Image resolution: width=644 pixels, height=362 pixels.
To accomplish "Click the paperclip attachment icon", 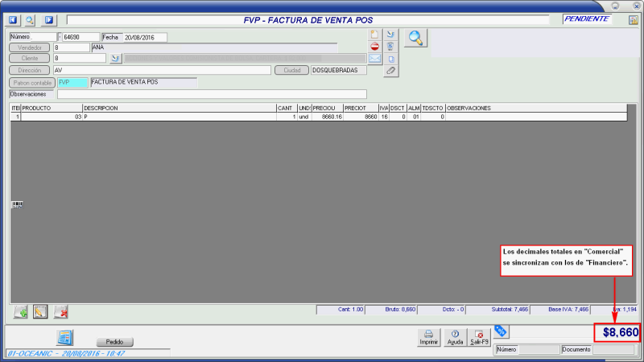I will 390,71.
